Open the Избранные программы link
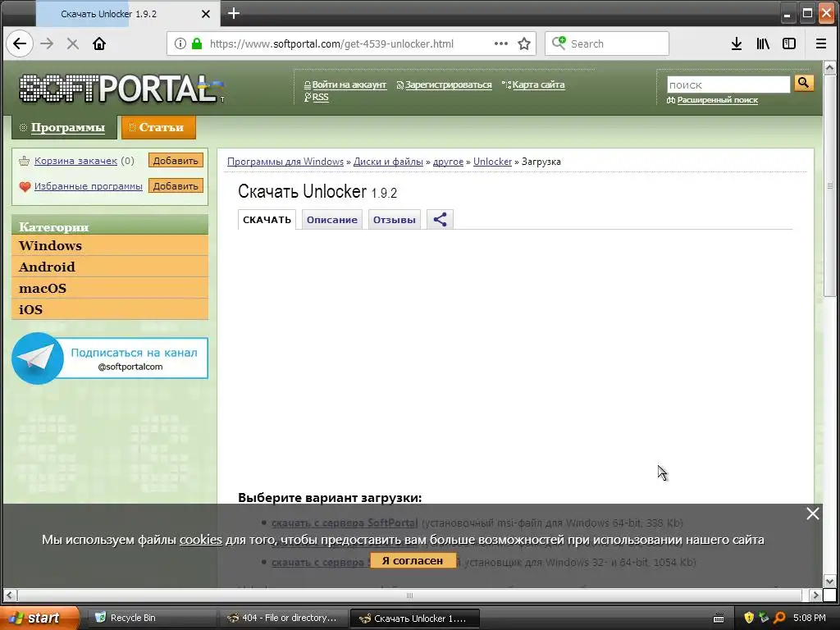840x630 pixels. 89,186
